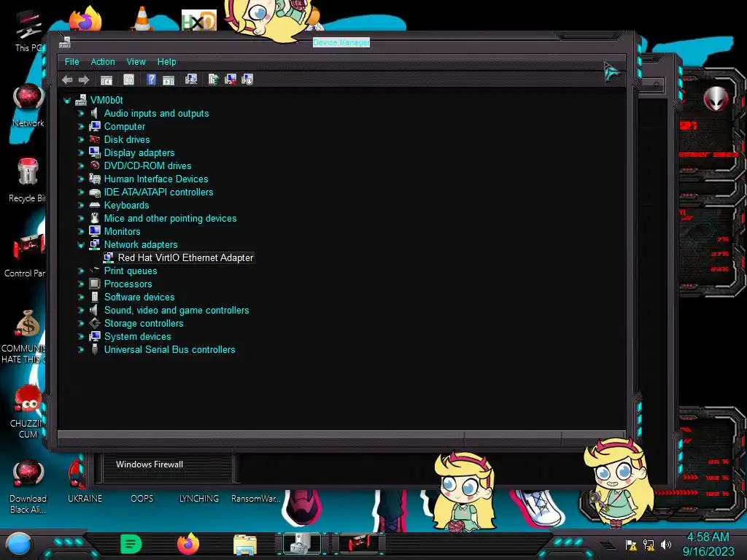Image resolution: width=747 pixels, height=560 pixels.
Task: Select the 'RansomWar...' desktop label
Action: point(256,499)
